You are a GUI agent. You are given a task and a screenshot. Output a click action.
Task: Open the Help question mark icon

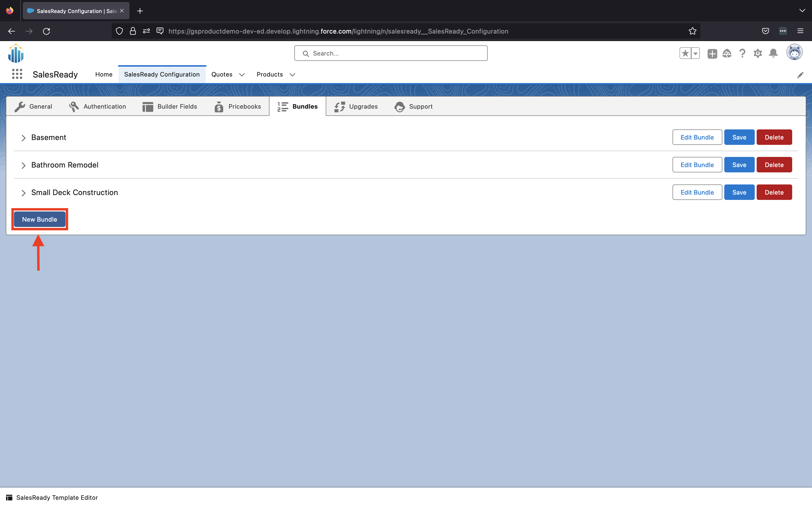tap(742, 53)
